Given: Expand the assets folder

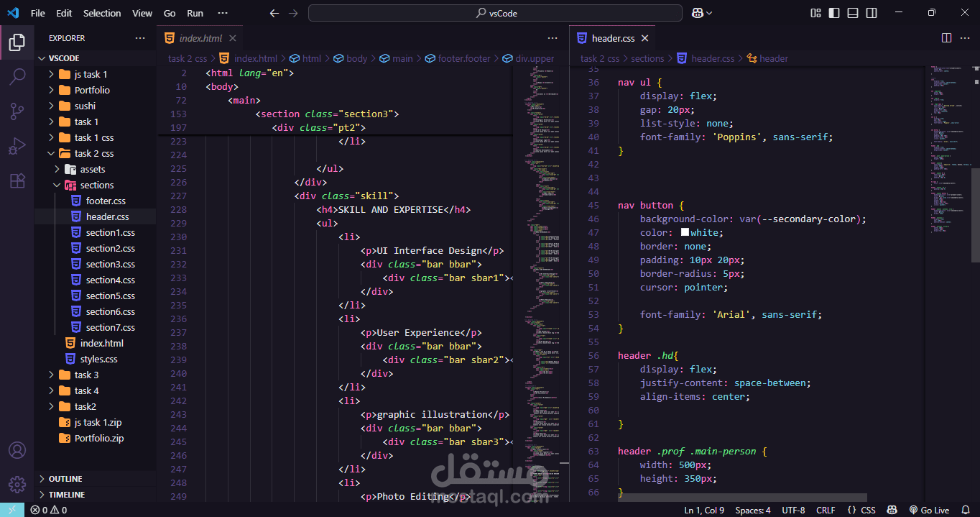Looking at the screenshot, I should (57, 169).
